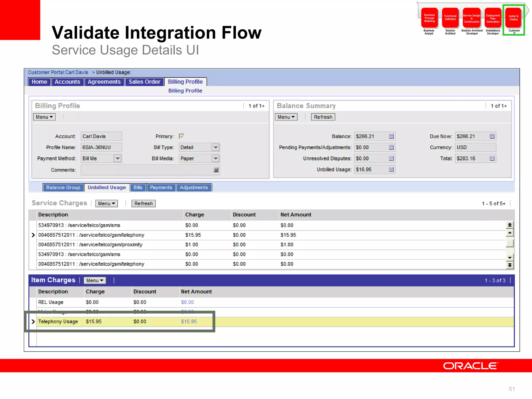Screen dimensions: 532x399
Task: Select the REL Usage item charge row
Action: 271,302
